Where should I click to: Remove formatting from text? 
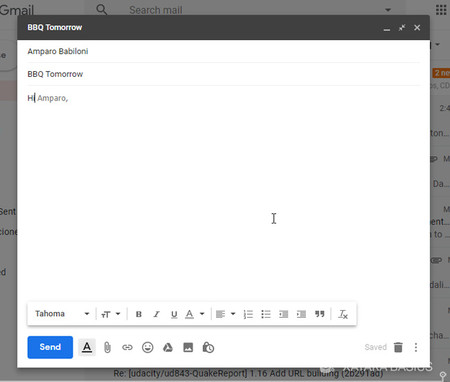pos(343,314)
